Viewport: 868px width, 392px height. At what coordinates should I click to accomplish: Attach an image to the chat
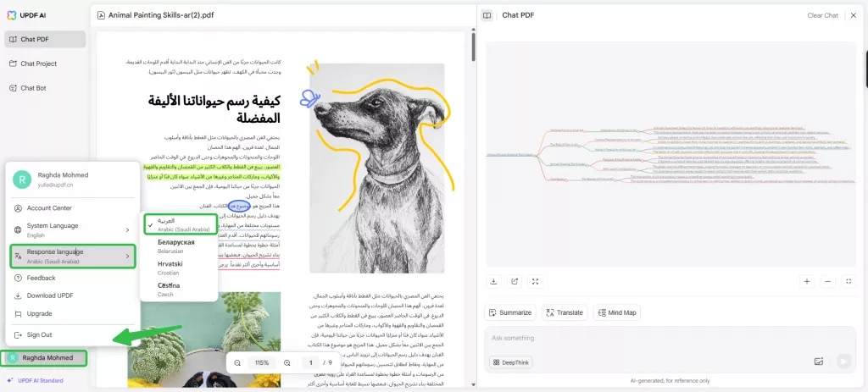[819, 362]
